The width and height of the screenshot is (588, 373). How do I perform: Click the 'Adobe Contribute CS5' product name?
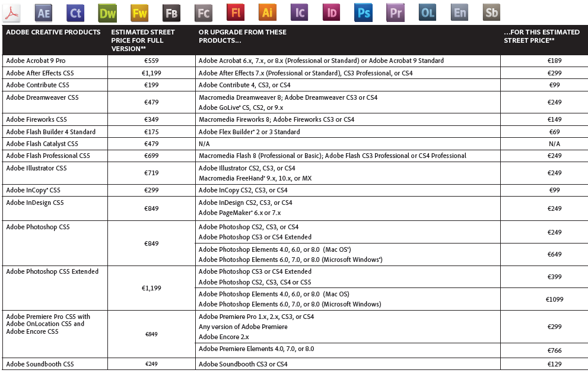37,85
